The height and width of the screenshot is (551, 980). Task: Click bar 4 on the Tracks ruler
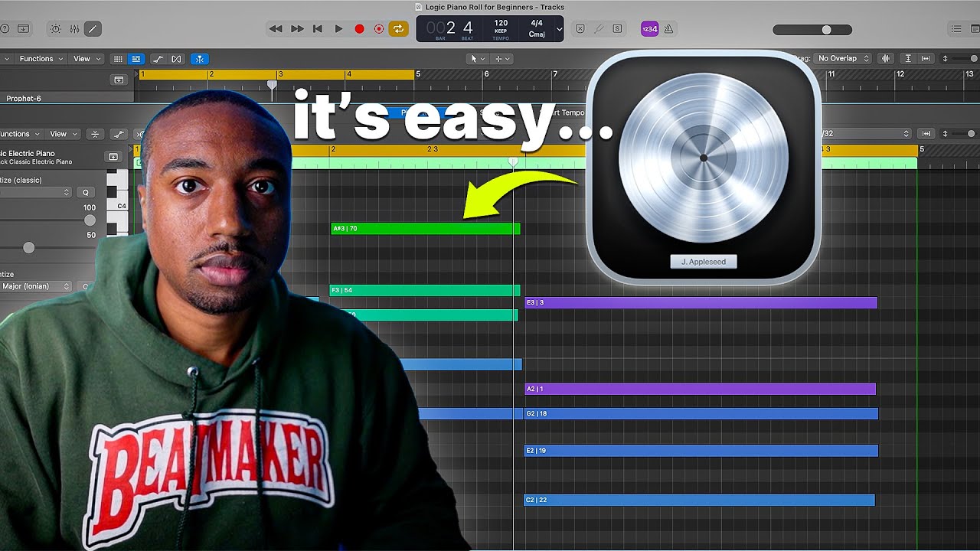point(349,74)
